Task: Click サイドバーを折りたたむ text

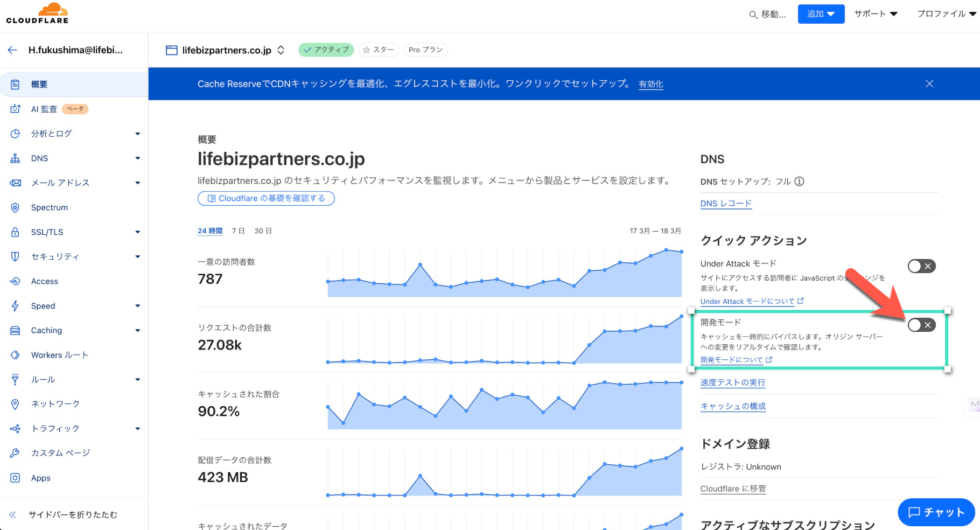Action: 73,515
